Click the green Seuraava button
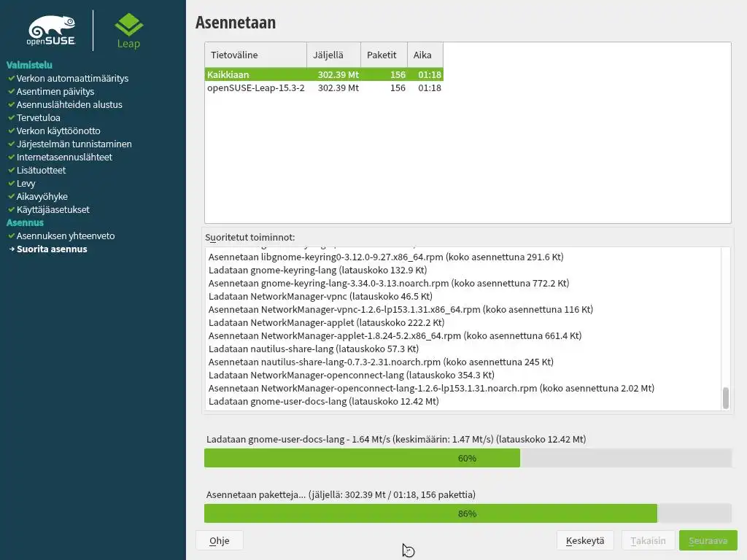747x560 pixels. 708,540
